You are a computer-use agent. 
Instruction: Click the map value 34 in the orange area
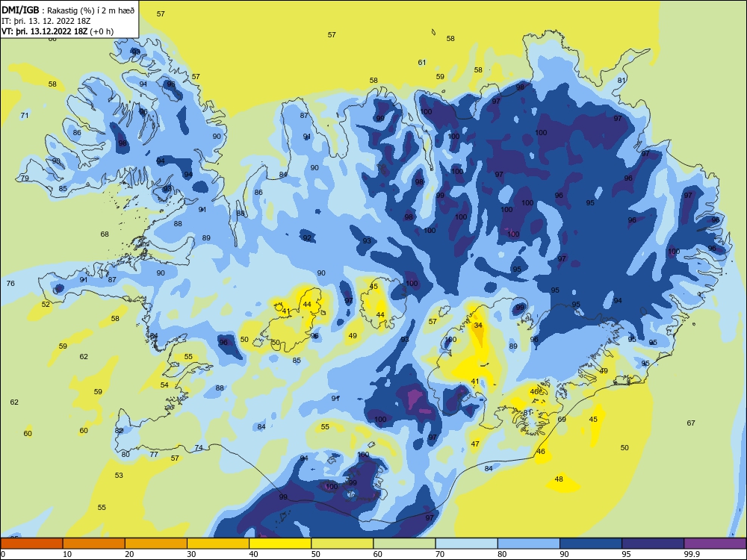pyautogui.click(x=478, y=326)
